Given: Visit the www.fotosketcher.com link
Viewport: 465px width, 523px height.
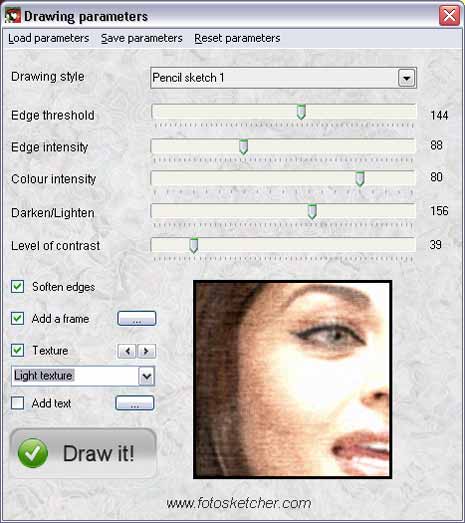Looking at the screenshot, I should point(239,503).
